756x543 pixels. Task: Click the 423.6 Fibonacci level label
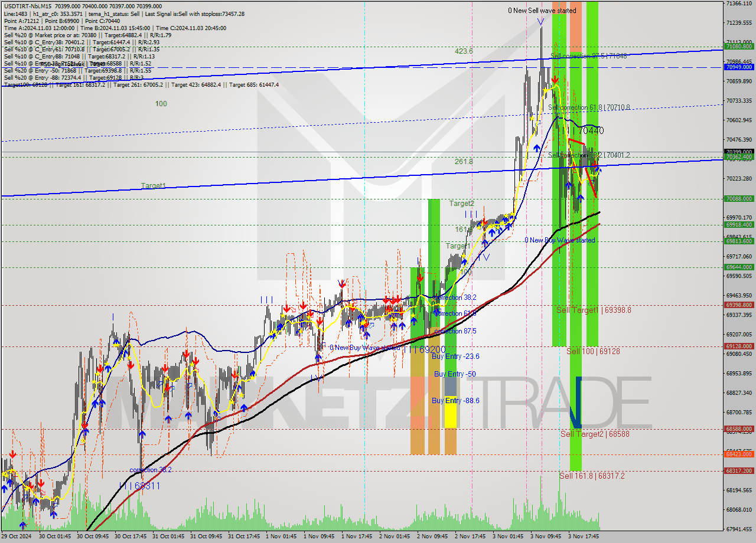(x=464, y=51)
